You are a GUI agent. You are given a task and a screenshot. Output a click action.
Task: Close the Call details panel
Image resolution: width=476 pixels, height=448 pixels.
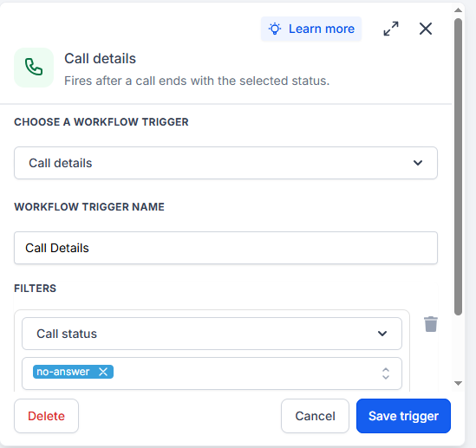tap(426, 29)
